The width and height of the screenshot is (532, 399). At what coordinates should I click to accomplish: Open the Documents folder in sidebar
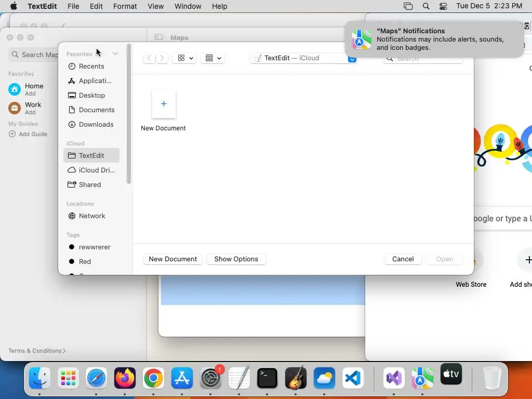point(91,110)
